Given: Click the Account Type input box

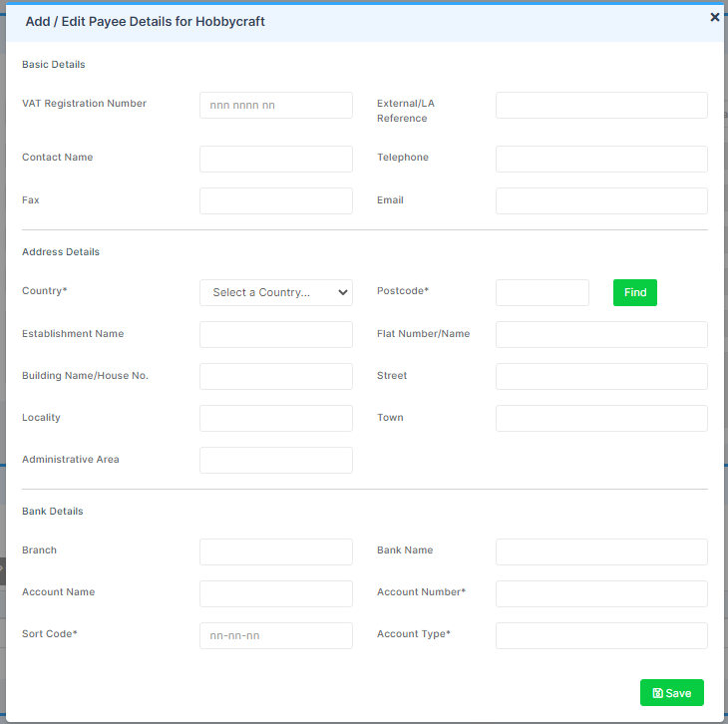Looking at the screenshot, I should coord(601,635).
